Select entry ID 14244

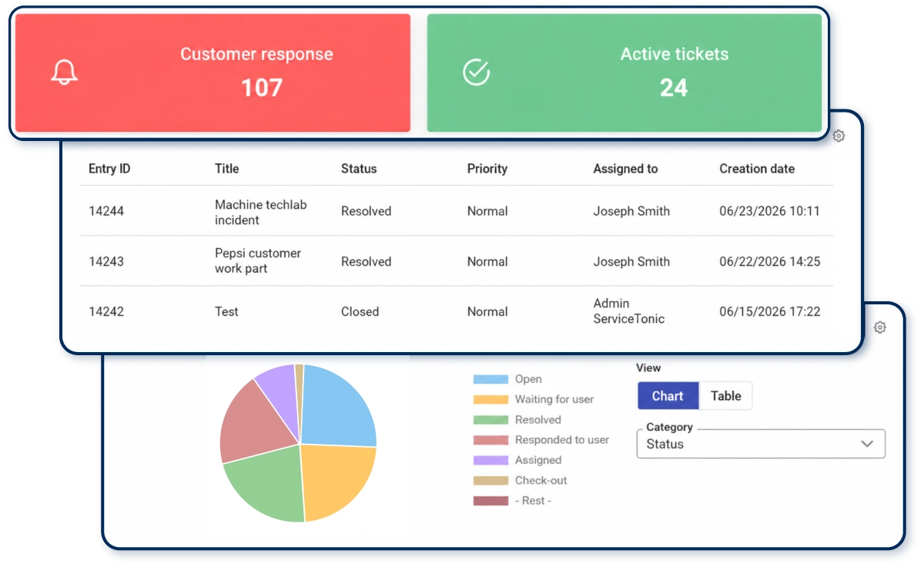point(106,211)
